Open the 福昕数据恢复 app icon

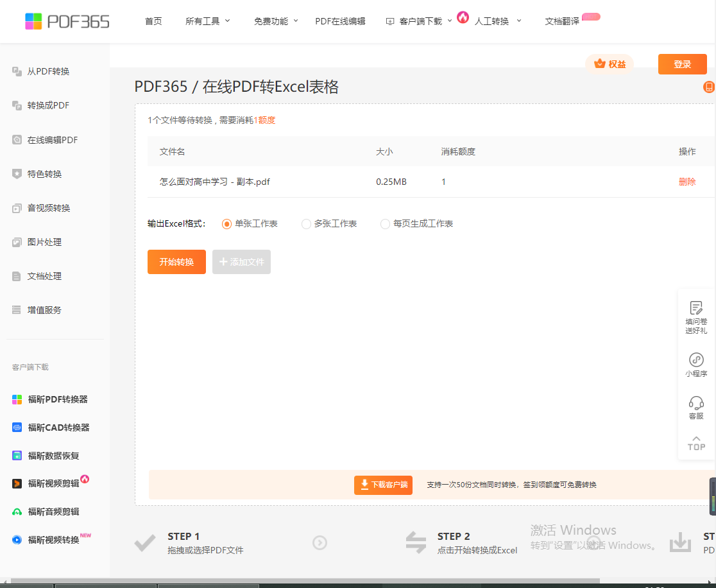17,456
